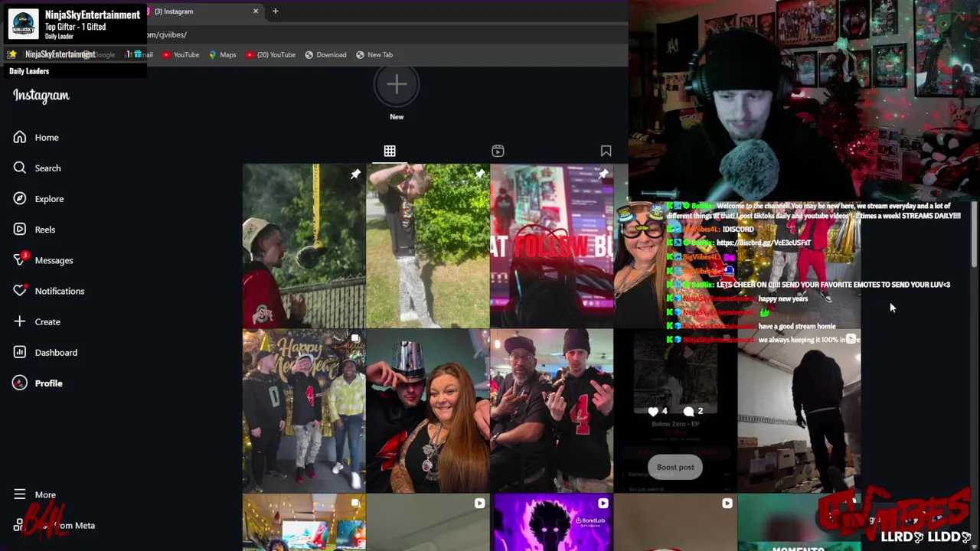Click the pin icon on Ohio State post
980x551 pixels.
coord(355,174)
